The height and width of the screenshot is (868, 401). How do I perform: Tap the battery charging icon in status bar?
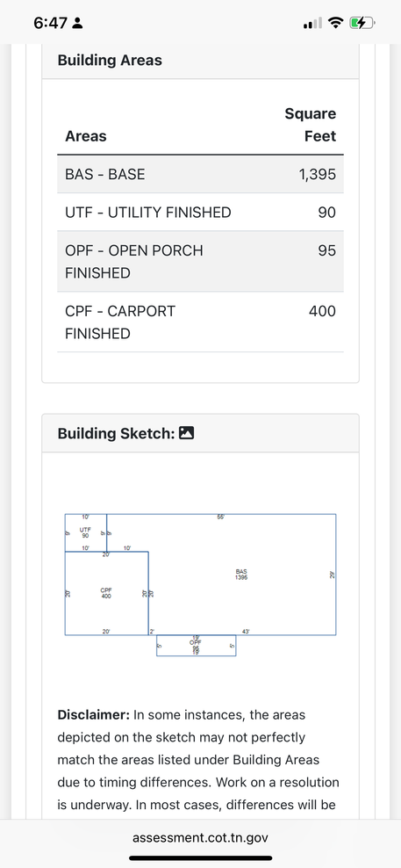click(x=362, y=23)
